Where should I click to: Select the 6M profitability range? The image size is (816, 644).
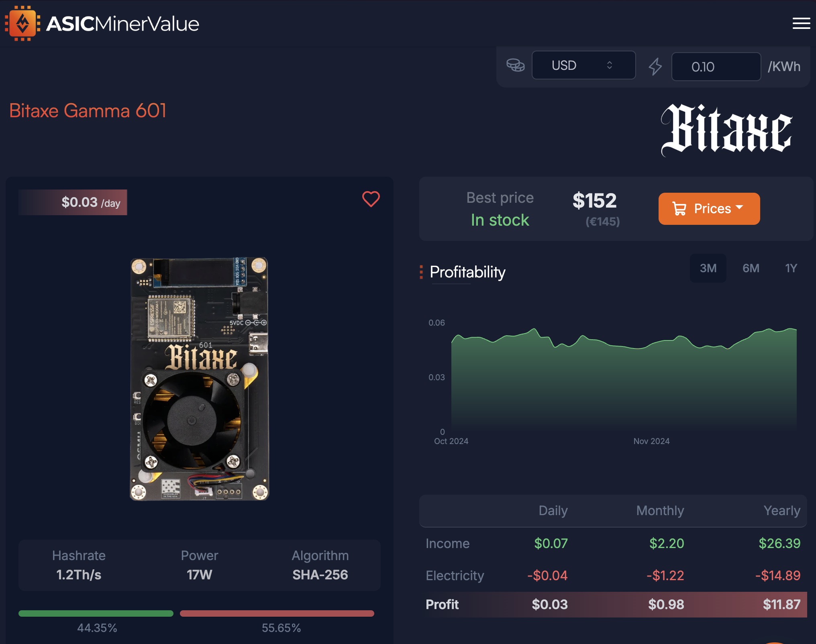tap(751, 268)
